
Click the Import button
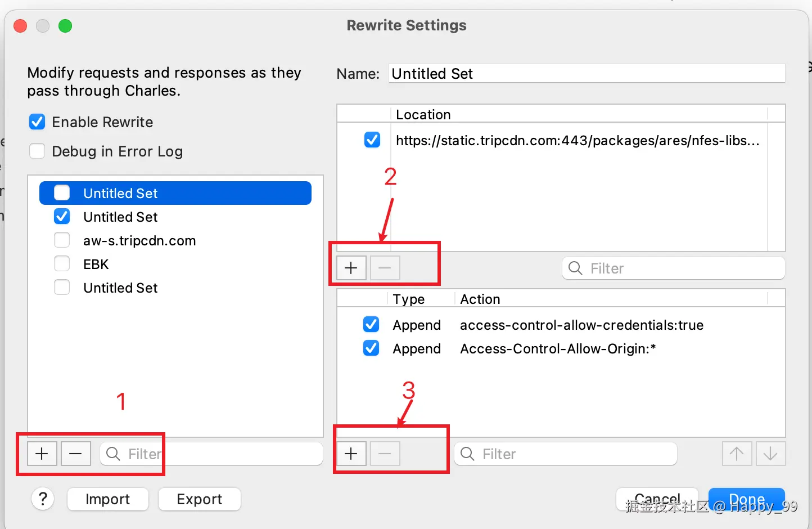(x=107, y=499)
